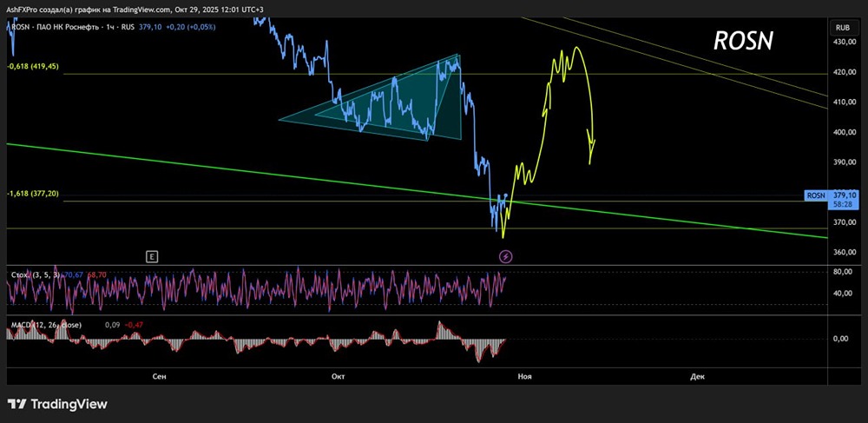868x423 pixels.
Task: Click the 420,00 price scale label
Action: click(845, 72)
